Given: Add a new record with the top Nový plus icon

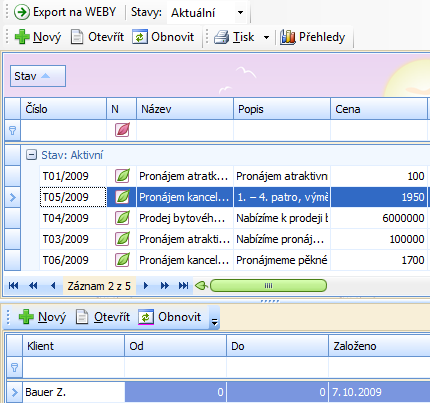Looking at the screenshot, I should [x=22, y=37].
